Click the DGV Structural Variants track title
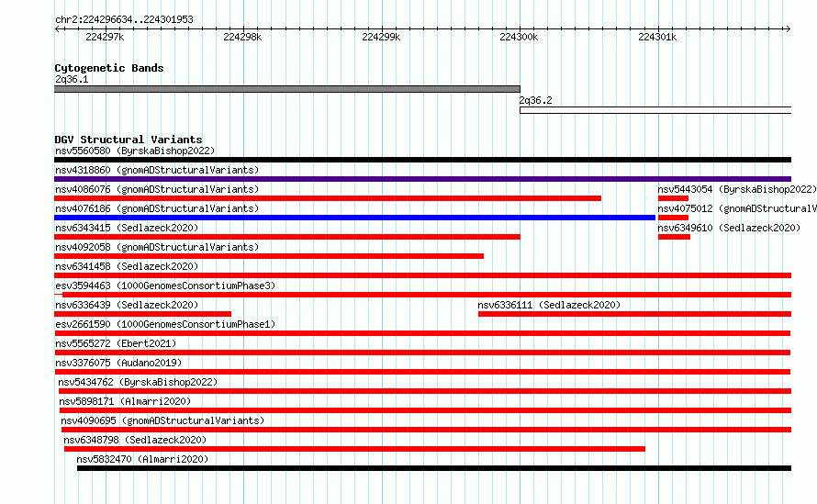 129,140
